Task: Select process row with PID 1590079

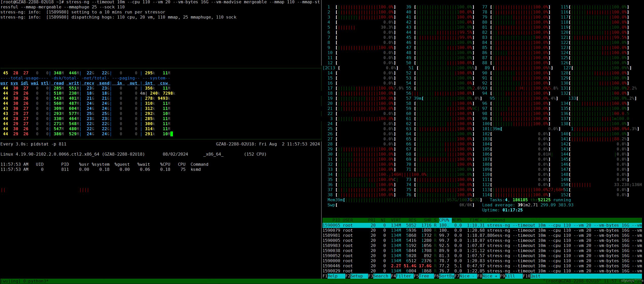Action: click(x=482, y=230)
